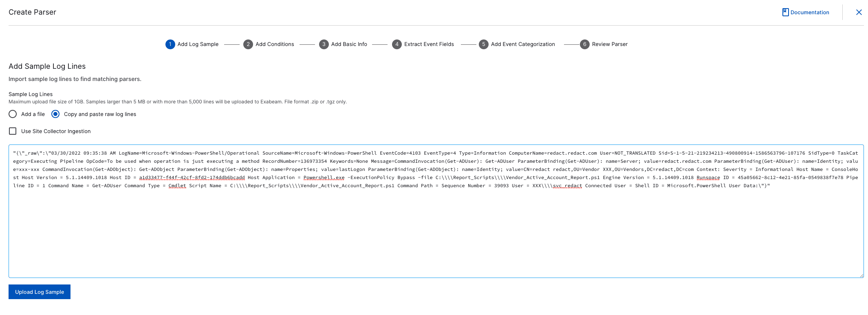
Task: Go to the Add Conditions step
Action: click(275, 44)
